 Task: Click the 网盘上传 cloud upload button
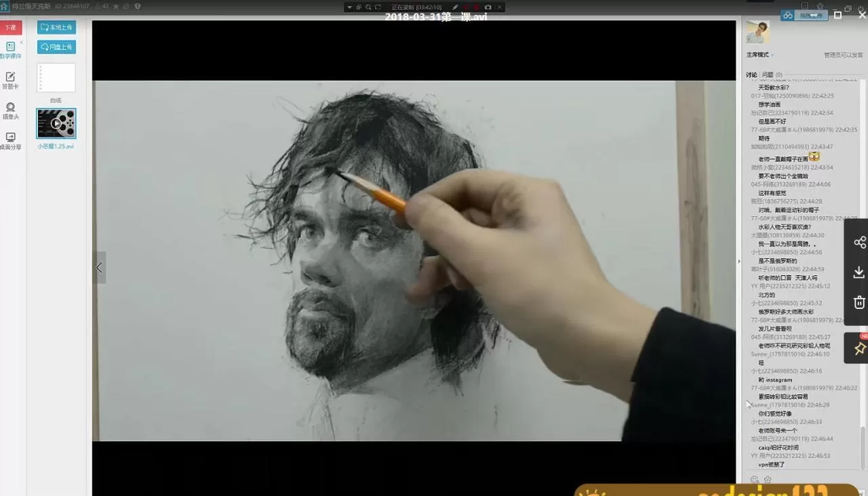click(x=56, y=47)
